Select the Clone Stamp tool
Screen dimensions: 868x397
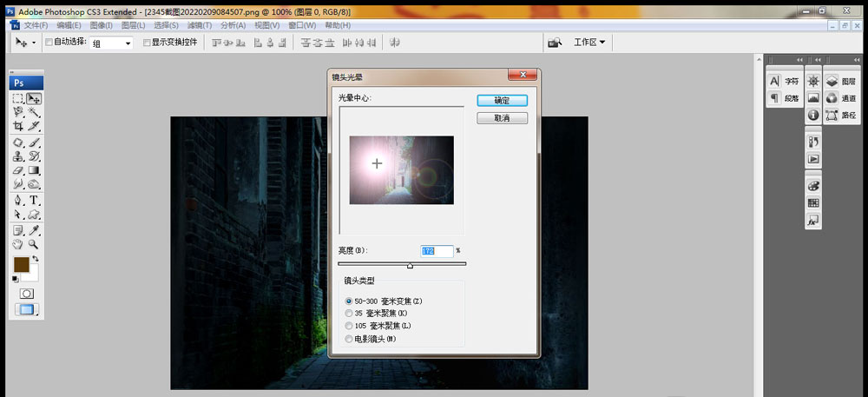tap(18, 156)
